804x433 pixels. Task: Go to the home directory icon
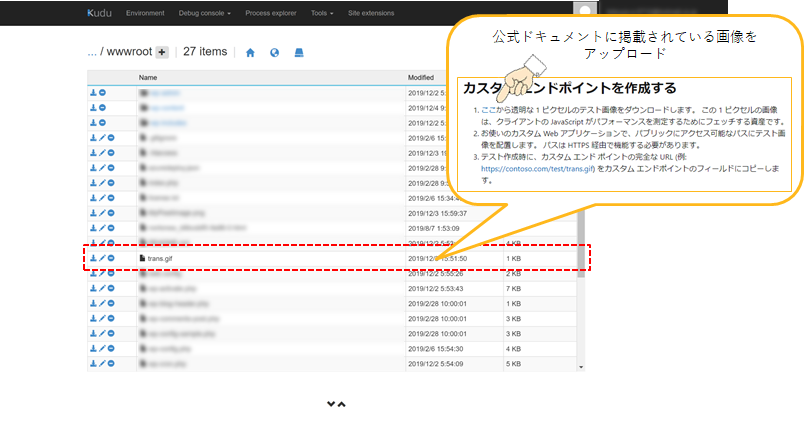click(x=250, y=52)
